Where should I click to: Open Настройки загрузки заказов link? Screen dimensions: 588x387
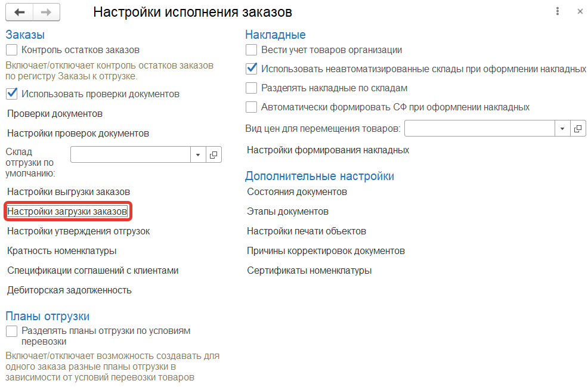tap(67, 212)
